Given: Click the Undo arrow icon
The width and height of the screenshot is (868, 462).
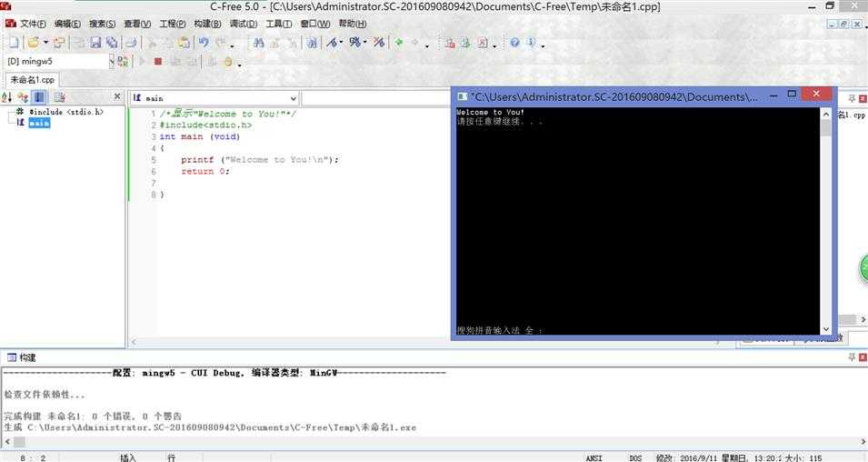Looking at the screenshot, I should pyautogui.click(x=204, y=42).
